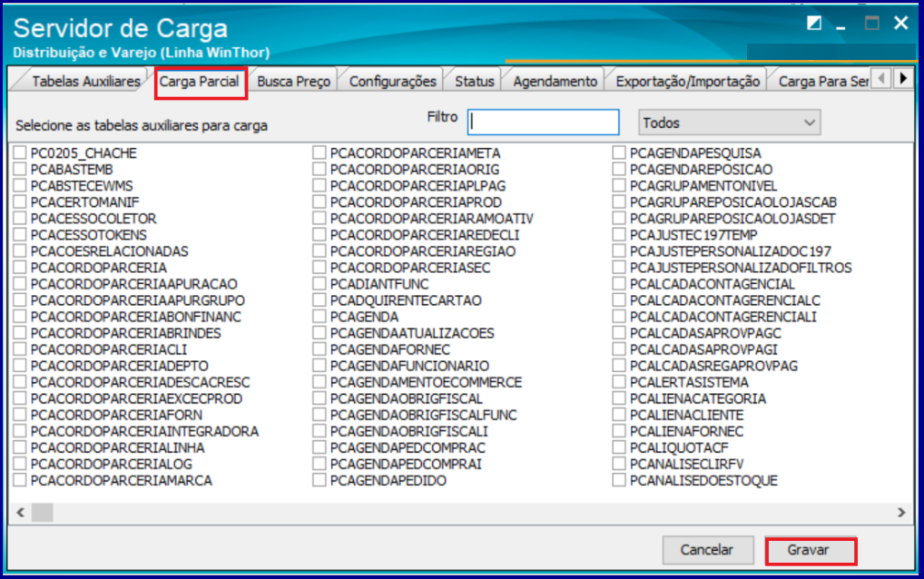
Task: Check the PCACORDOPARCERIAFORN checkbox
Action: click(20, 415)
